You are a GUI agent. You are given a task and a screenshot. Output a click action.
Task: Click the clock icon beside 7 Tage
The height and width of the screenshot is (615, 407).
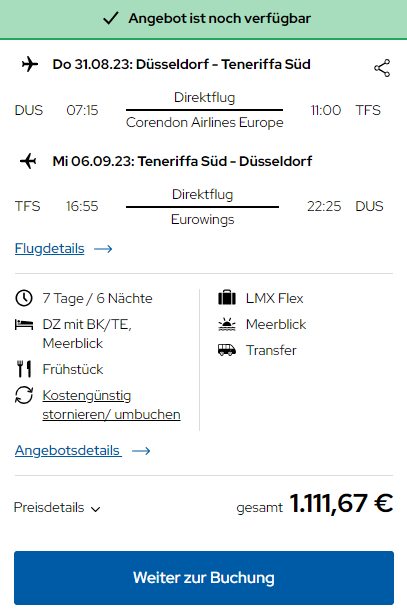pyautogui.click(x=24, y=298)
